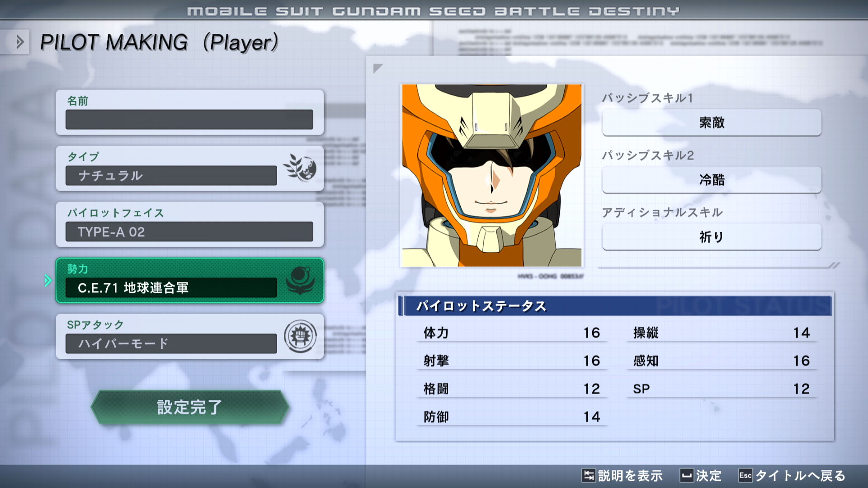Open the faction selector C.E.71 地球連合軍
The image size is (868, 488).
pos(171,287)
